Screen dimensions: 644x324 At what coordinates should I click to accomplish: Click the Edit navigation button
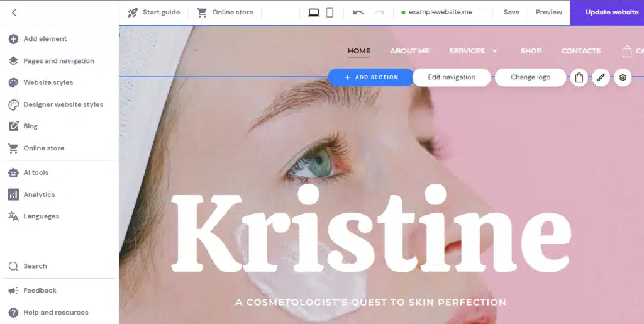click(452, 77)
